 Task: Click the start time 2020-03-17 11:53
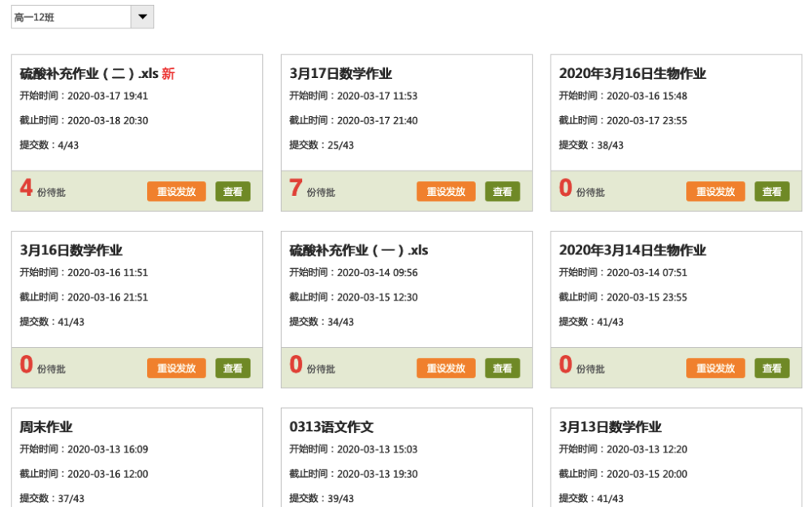point(377,96)
